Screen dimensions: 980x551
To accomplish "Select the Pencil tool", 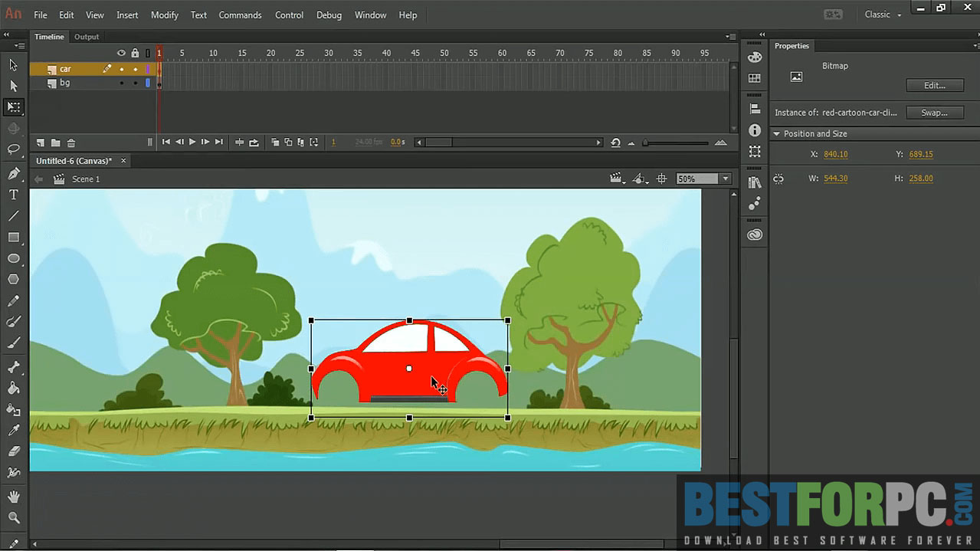I will 13,301.
